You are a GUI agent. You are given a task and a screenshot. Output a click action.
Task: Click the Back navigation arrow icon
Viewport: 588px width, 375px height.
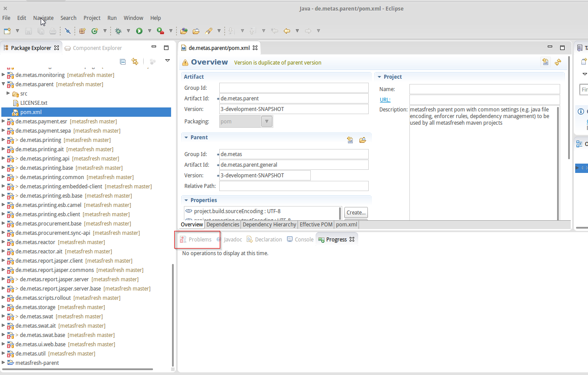(286, 31)
